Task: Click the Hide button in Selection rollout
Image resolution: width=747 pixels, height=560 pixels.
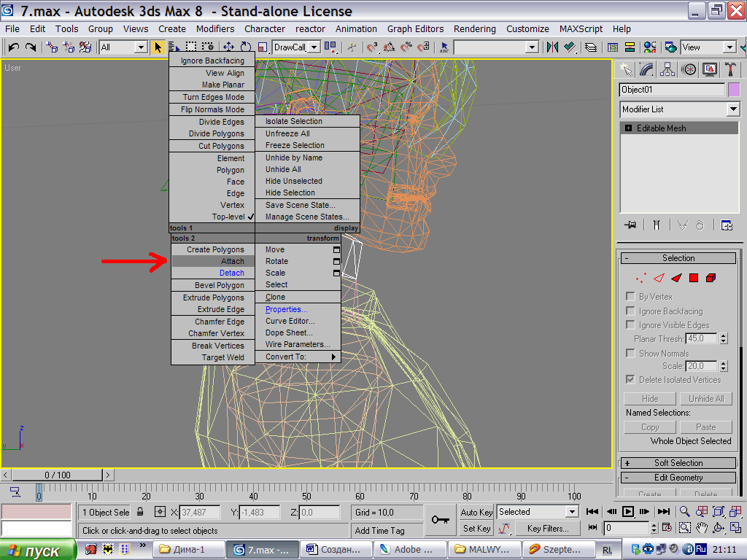Action: (x=650, y=399)
